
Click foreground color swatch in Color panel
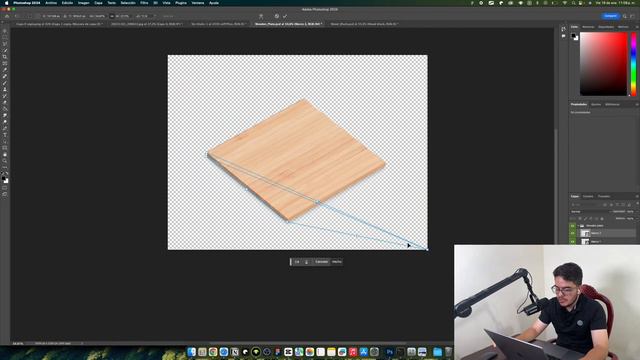tap(574, 36)
